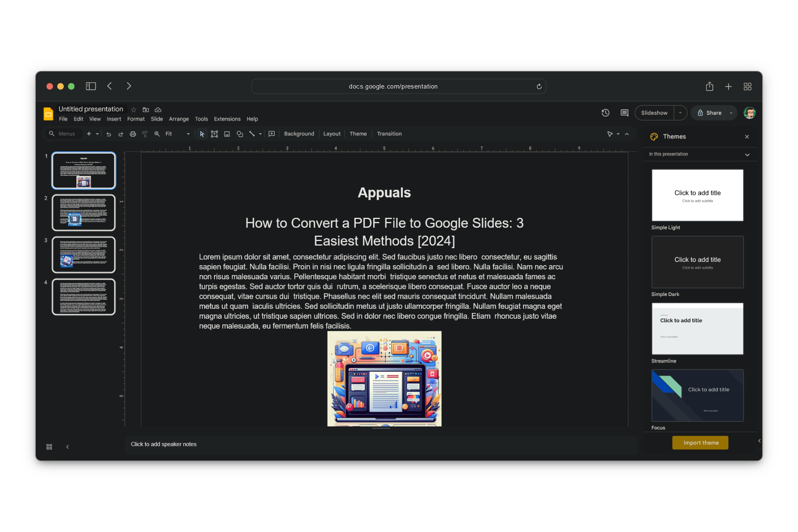The width and height of the screenshot is (798, 532).
Task: Hide the menus with up chevron
Action: point(627,134)
